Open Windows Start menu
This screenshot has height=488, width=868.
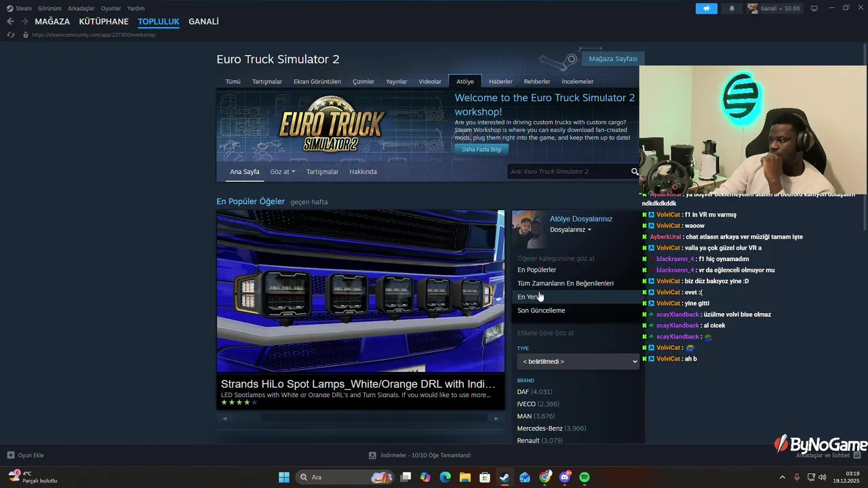(x=284, y=477)
